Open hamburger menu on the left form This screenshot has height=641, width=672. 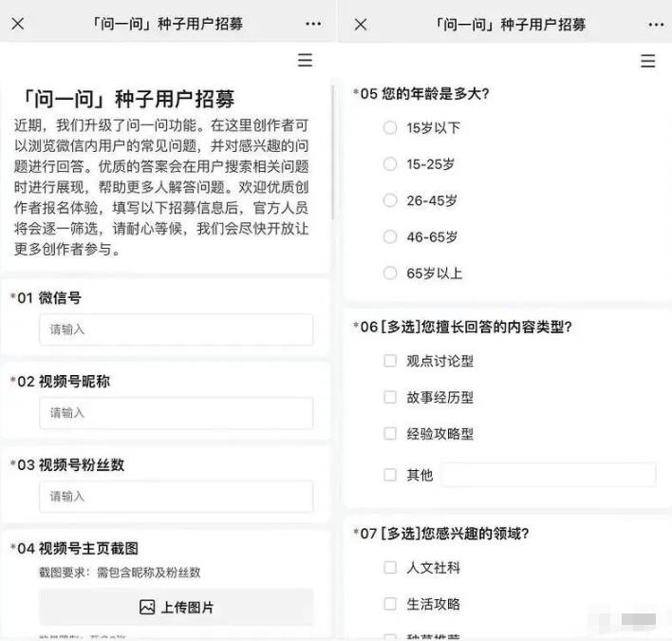[x=305, y=61]
